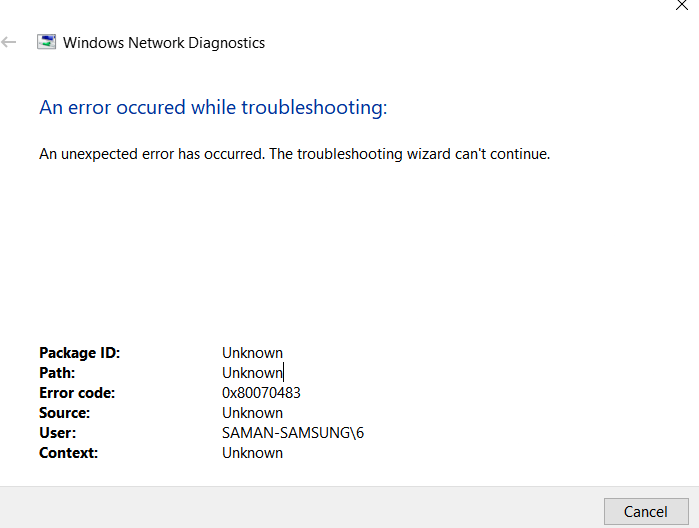Viewport: 699px width, 528px height.
Task: Click the Windows Network Diagnostics title
Action: [x=164, y=43]
